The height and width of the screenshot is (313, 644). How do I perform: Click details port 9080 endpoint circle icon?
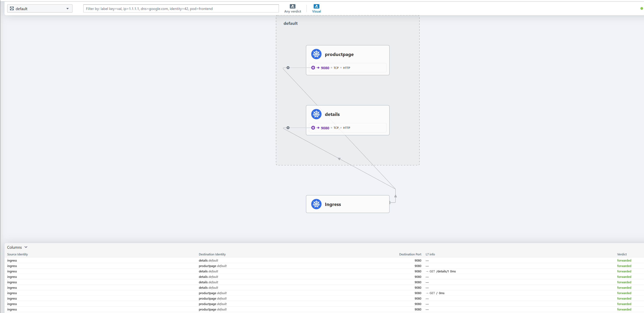point(313,128)
